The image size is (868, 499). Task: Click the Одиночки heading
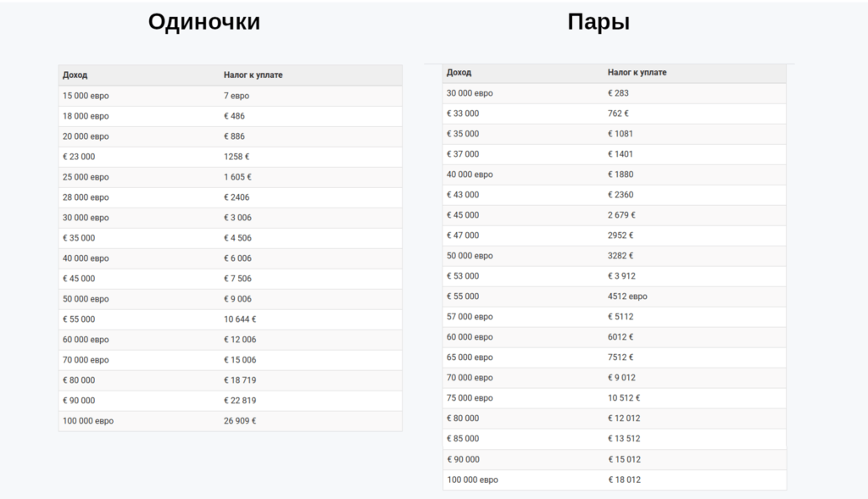pyautogui.click(x=203, y=22)
